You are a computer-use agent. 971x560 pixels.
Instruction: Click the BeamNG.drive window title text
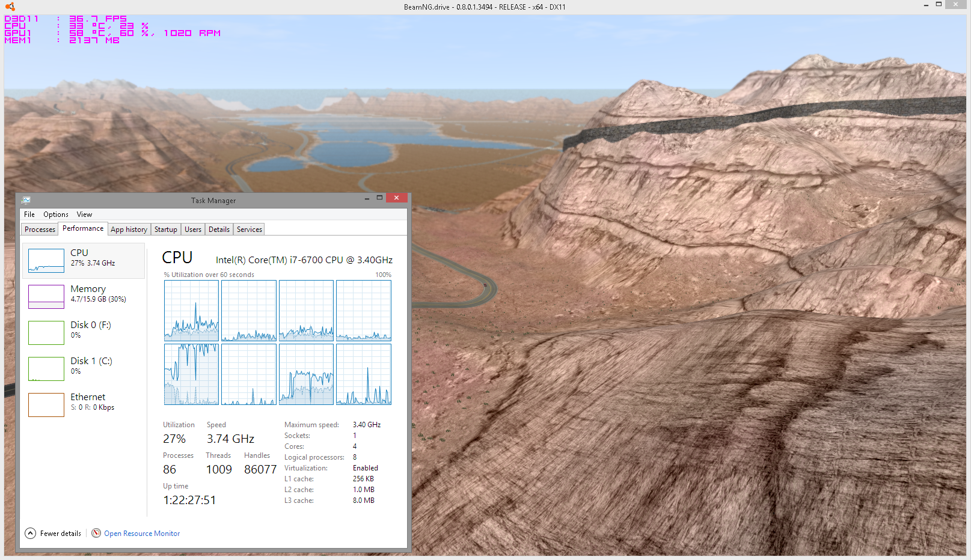(x=485, y=7)
